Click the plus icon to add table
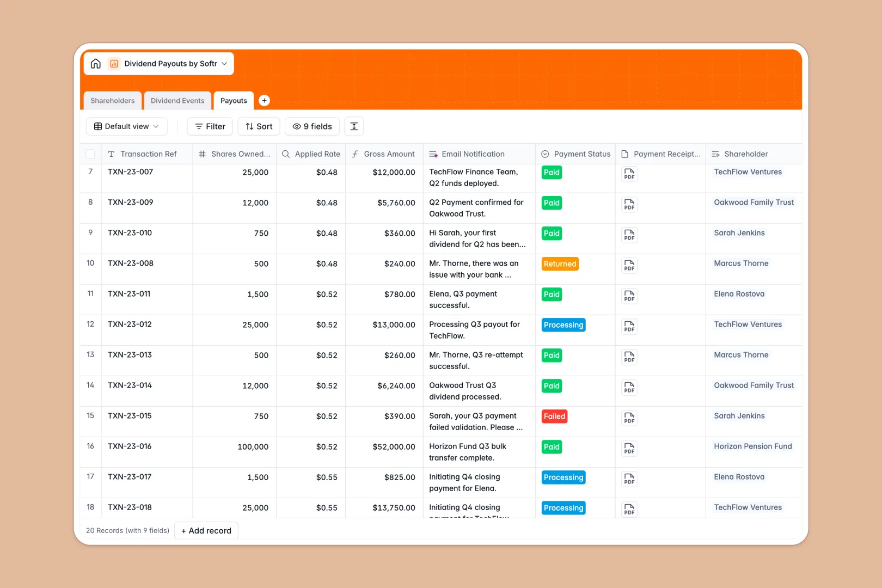This screenshot has height=588, width=882. (x=264, y=101)
